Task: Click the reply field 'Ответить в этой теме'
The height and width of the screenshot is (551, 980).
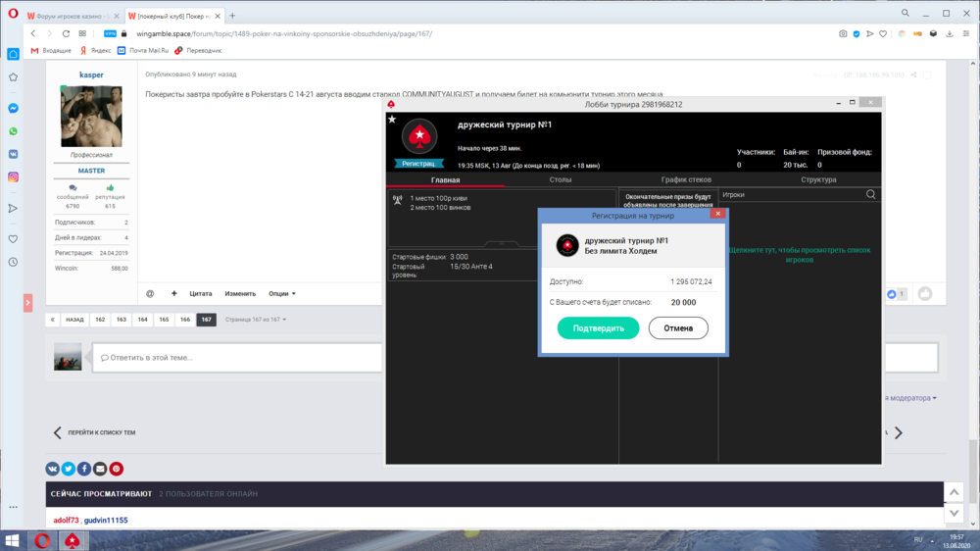Action: coord(235,357)
